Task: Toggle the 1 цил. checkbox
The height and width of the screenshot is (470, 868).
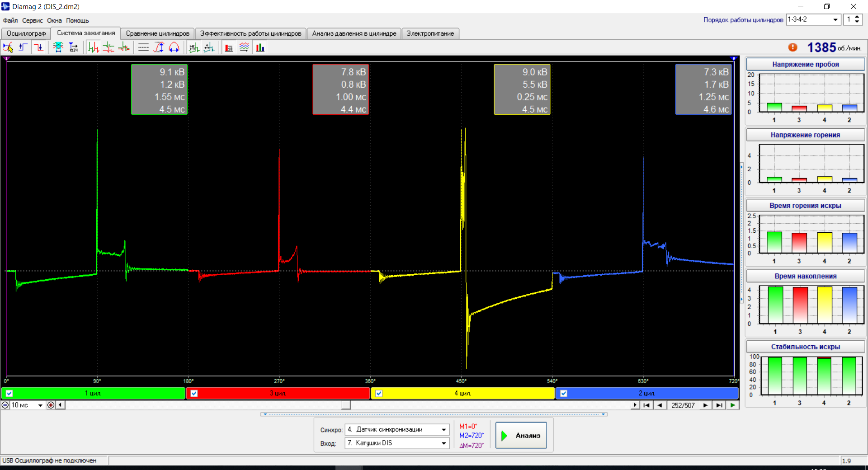Action: [x=9, y=393]
